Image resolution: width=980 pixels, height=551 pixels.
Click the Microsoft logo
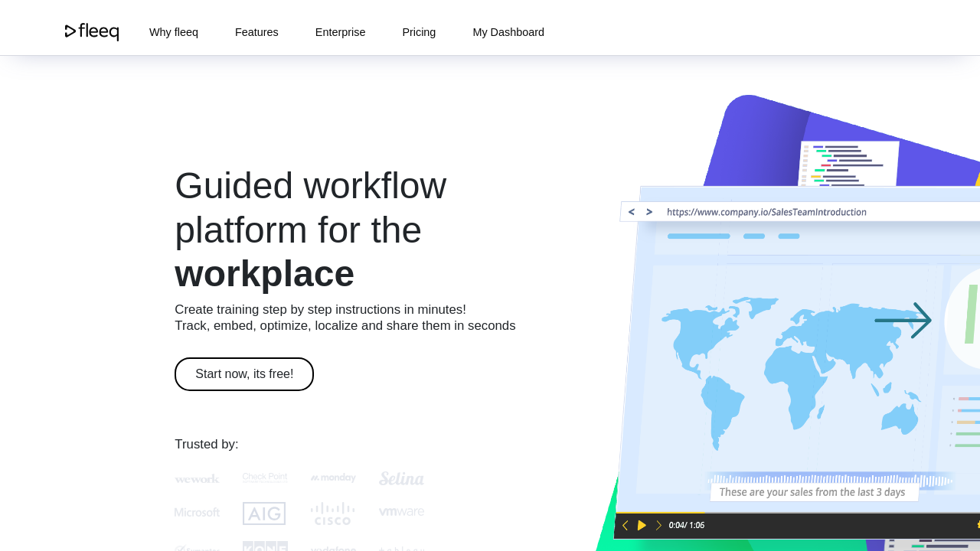pyautogui.click(x=197, y=513)
